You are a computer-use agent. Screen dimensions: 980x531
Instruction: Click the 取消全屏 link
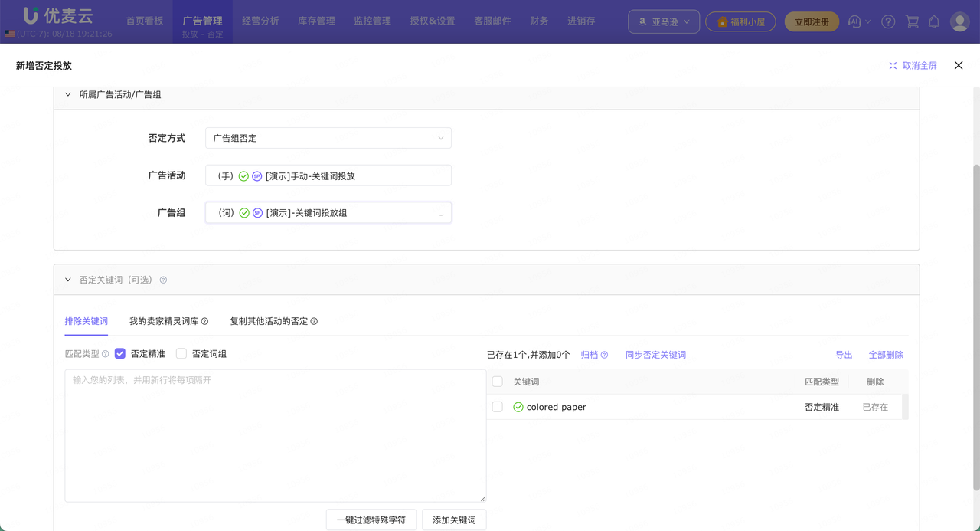click(x=920, y=66)
